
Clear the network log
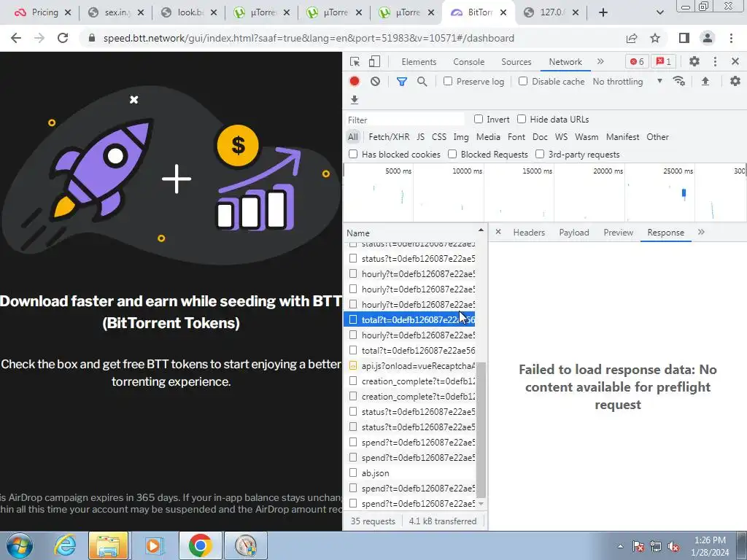[376, 82]
